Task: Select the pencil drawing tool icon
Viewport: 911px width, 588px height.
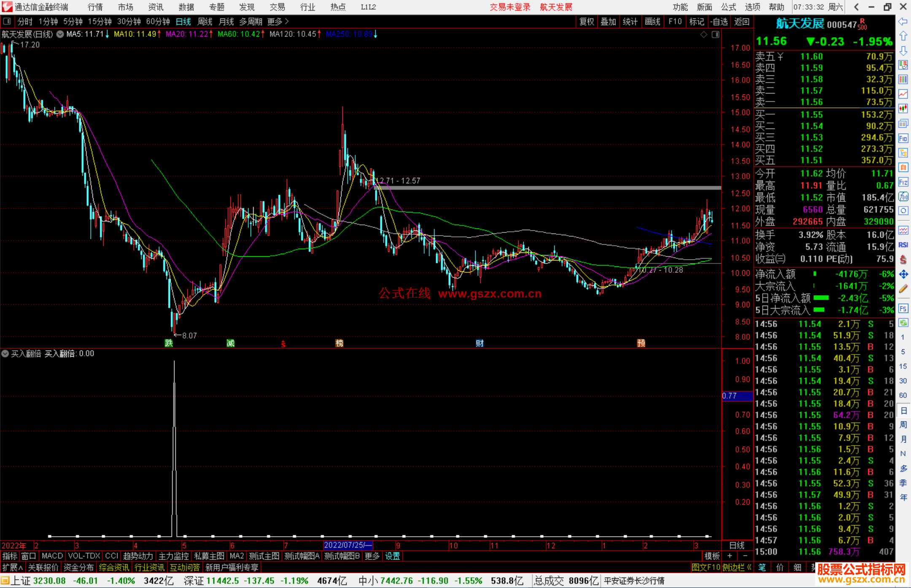Action: tap(903, 289)
